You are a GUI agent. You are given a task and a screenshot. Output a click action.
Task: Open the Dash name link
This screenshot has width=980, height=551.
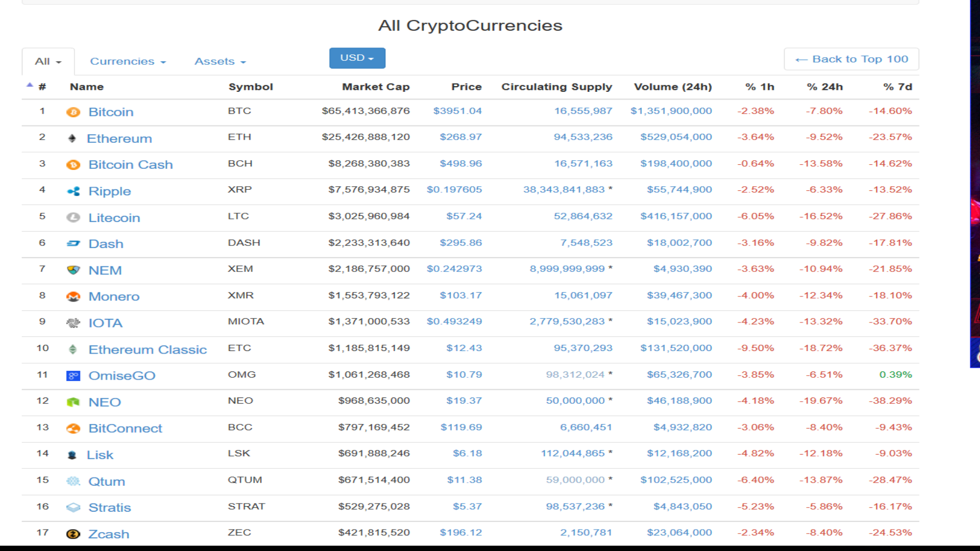pos(106,244)
